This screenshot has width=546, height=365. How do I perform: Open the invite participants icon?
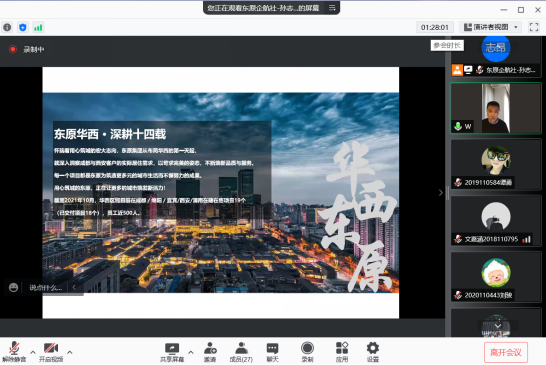(210, 352)
